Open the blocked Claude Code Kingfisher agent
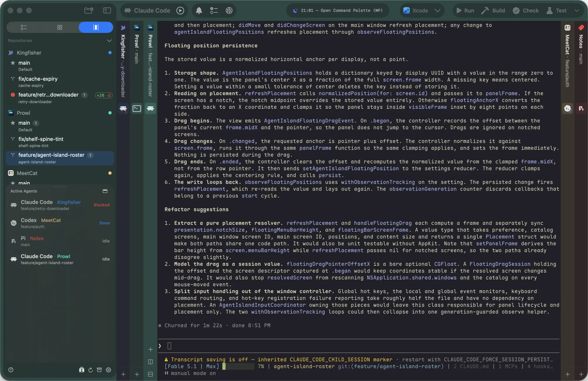Image resolution: width=588 pixels, height=381 pixels. (60, 205)
